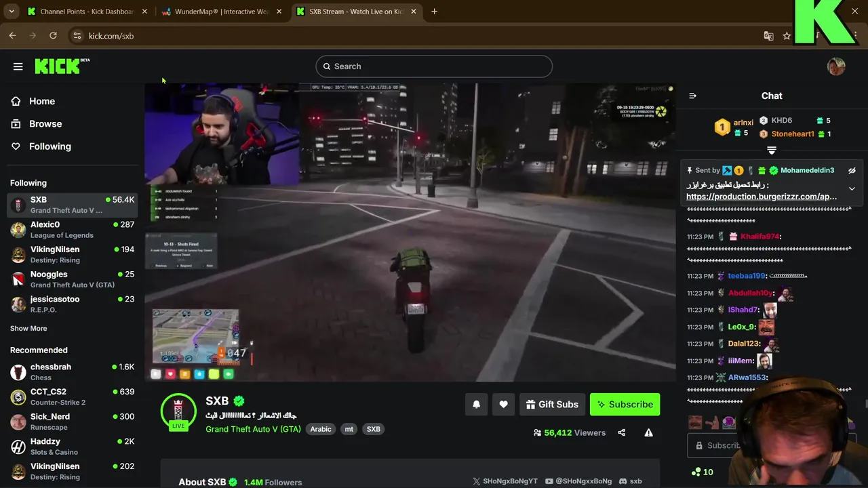Viewport: 868px width, 488px height.
Task: Click the SXB live avatar
Action: (x=178, y=411)
